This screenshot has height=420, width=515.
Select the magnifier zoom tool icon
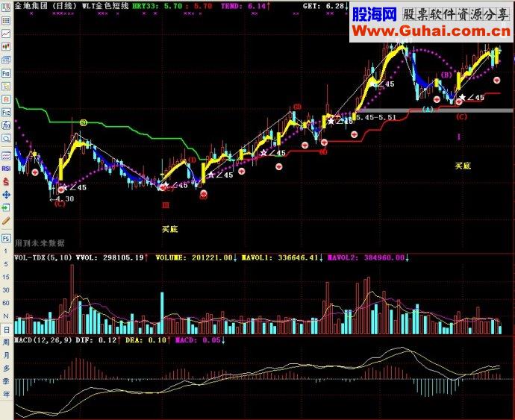click(x=6, y=138)
